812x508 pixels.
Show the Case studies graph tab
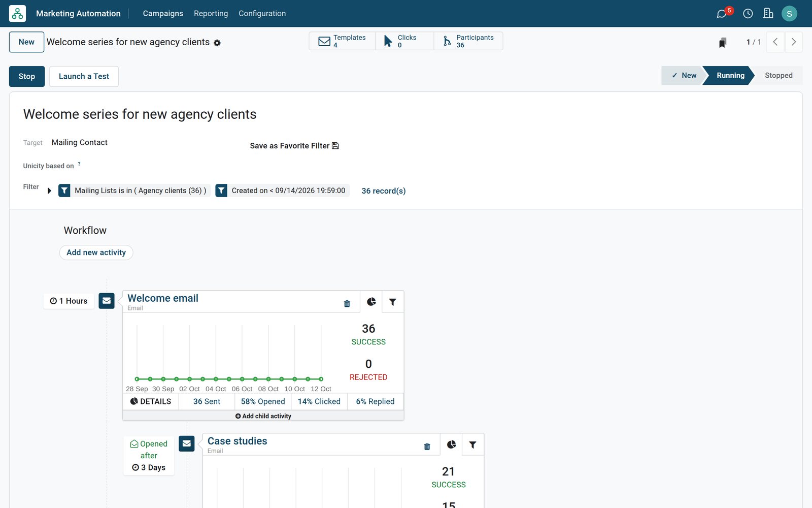coord(451,444)
